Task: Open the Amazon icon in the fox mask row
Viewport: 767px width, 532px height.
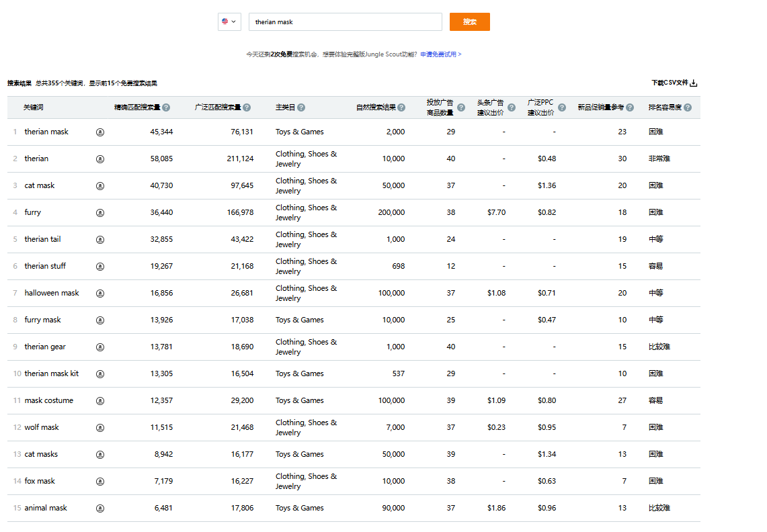Action: (x=100, y=482)
